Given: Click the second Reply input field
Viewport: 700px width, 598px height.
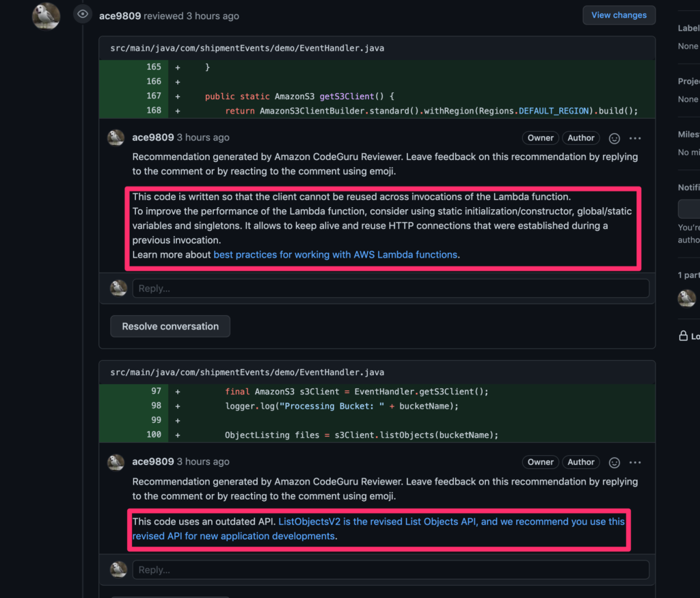Looking at the screenshot, I should 390,570.
